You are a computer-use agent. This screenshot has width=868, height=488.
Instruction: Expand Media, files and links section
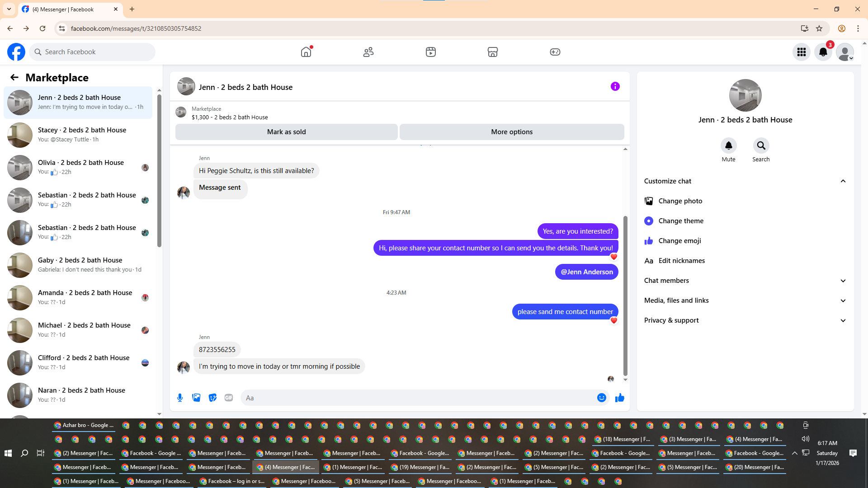coord(843,300)
